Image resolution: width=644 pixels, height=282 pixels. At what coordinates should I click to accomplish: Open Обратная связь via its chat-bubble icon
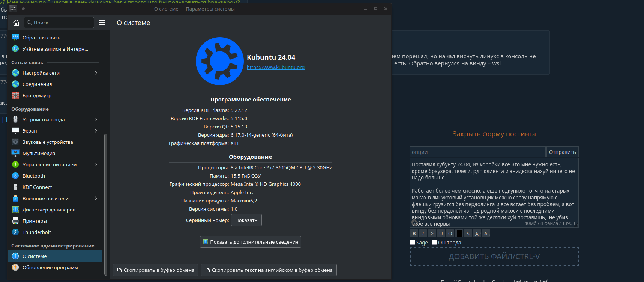point(15,38)
